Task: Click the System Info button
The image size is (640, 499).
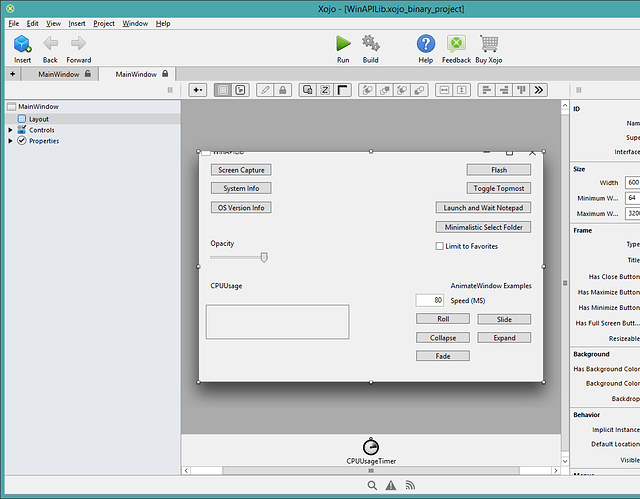Action: [241, 188]
